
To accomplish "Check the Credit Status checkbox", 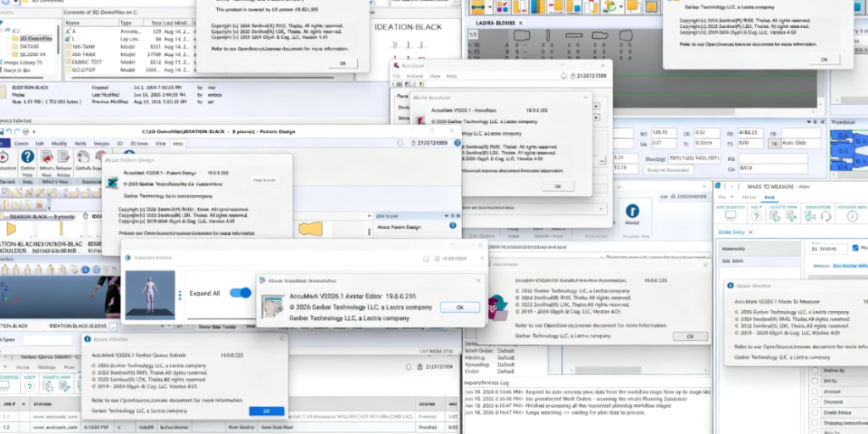I will [x=815, y=413].
